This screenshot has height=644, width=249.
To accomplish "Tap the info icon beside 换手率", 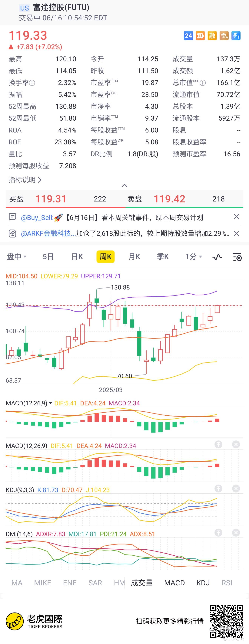I will coord(32,83).
